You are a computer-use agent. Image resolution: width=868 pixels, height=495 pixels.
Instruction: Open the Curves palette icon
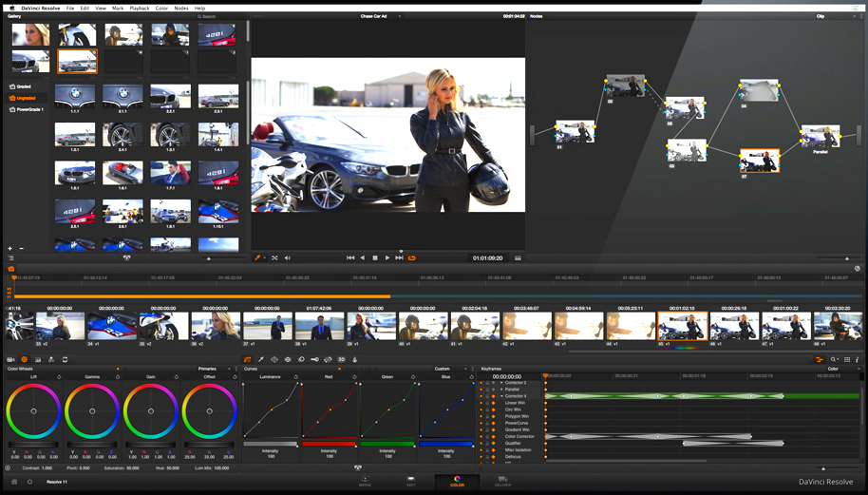pyautogui.click(x=248, y=360)
